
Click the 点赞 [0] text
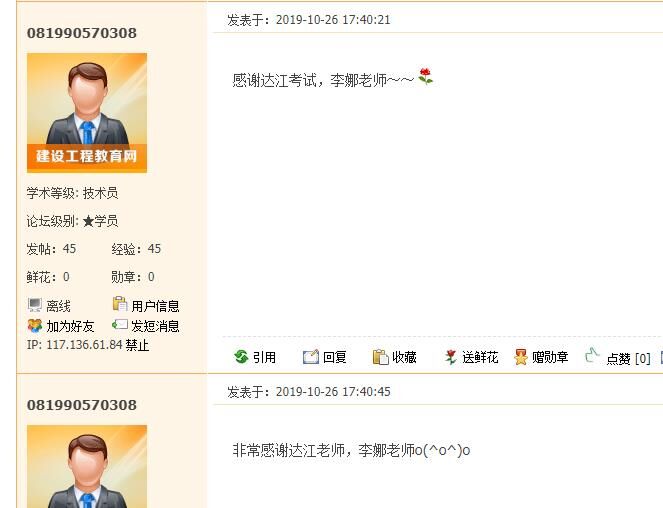coord(628,359)
